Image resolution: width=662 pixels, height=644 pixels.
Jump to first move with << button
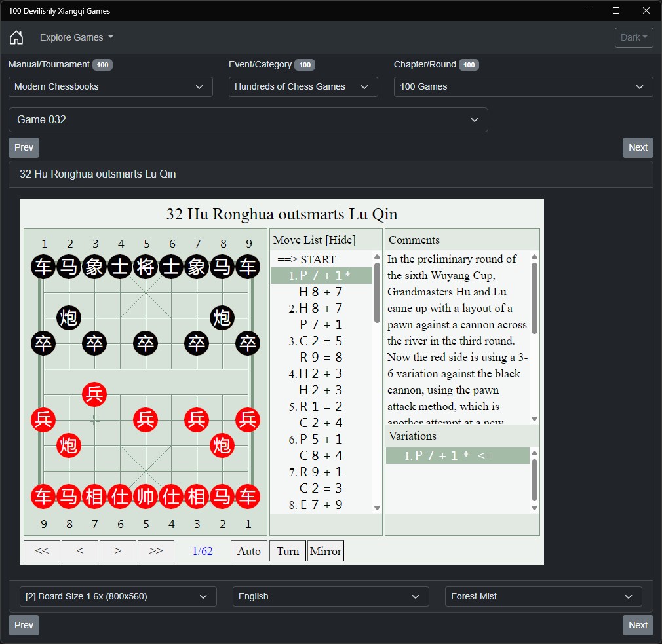(42, 551)
